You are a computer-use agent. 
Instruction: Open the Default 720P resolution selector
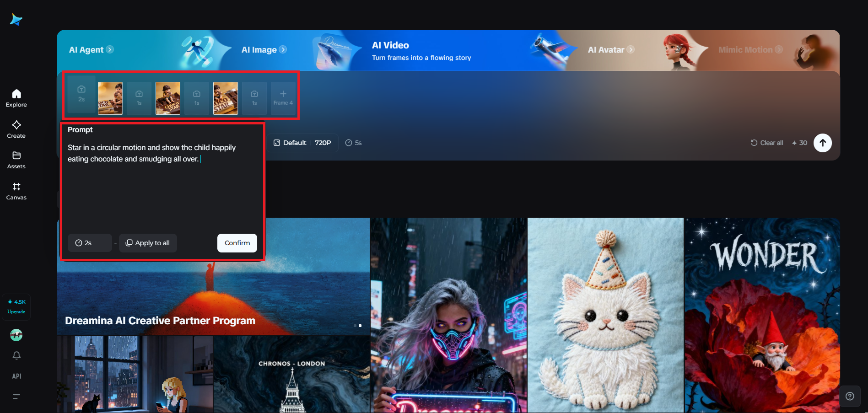coord(302,143)
